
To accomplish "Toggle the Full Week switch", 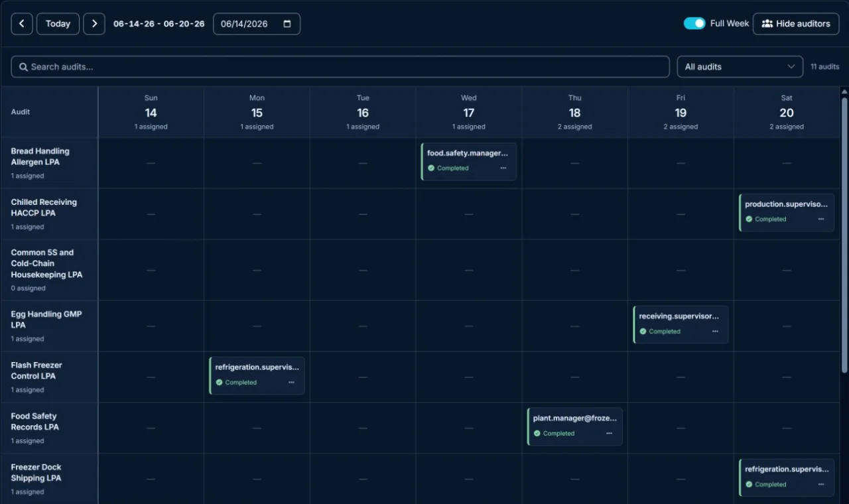I will 694,23.
